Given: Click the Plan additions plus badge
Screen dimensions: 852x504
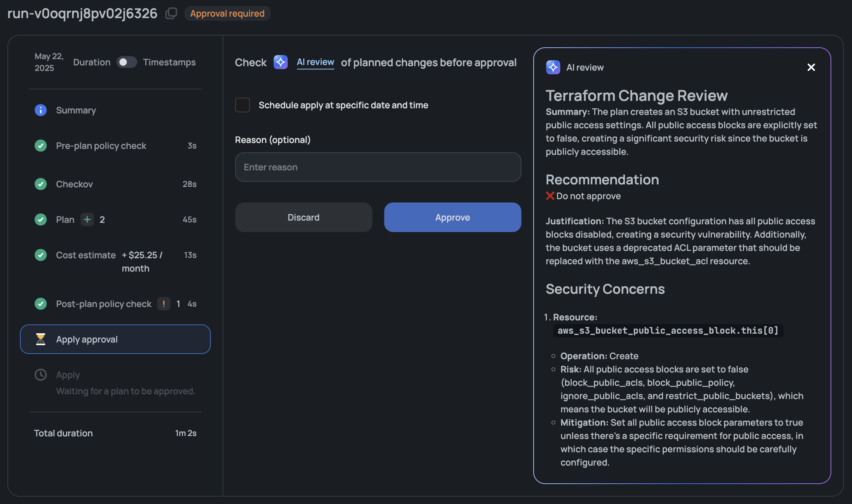Looking at the screenshot, I should pyautogui.click(x=87, y=219).
